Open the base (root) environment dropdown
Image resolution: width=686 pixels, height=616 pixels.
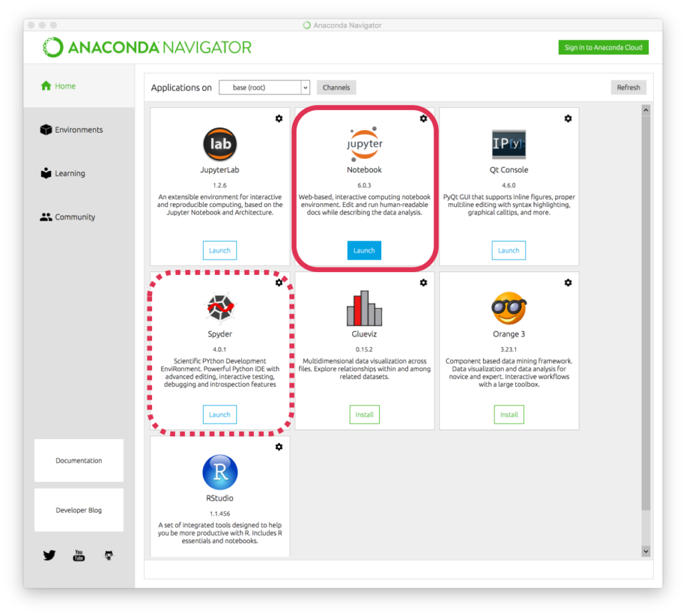tap(264, 87)
